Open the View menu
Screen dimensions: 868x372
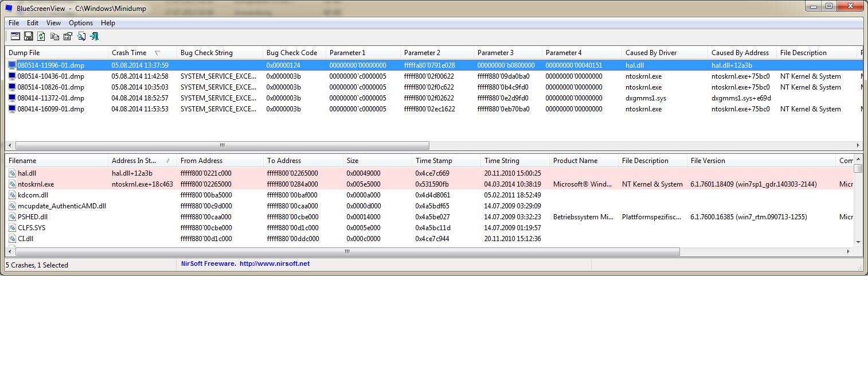[53, 23]
